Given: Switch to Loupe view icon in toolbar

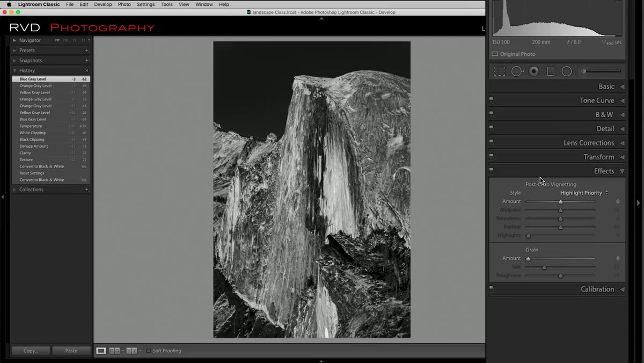Looking at the screenshot, I should click(101, 351).
